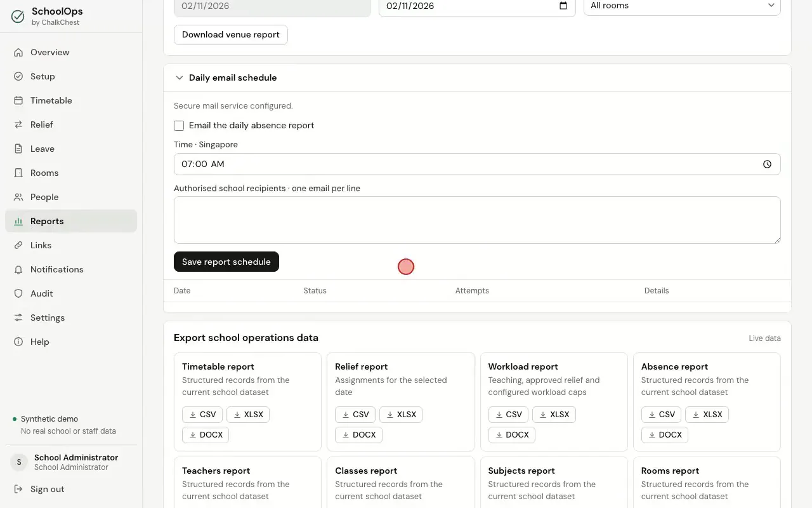Download Absence report as XLSX
The image size is (812, 508).
(707, 415)
